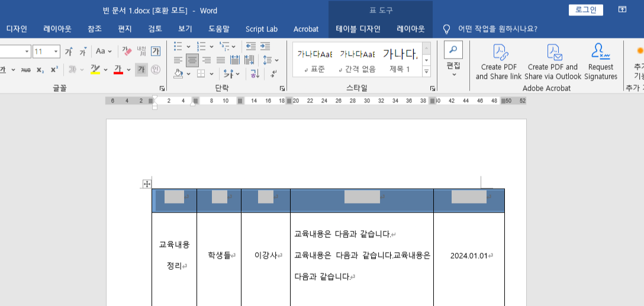Viewport: 644px width, 306px height.
Task: Click the 어떤 작업을 원하시나요 search box
Action: (498, 29)
